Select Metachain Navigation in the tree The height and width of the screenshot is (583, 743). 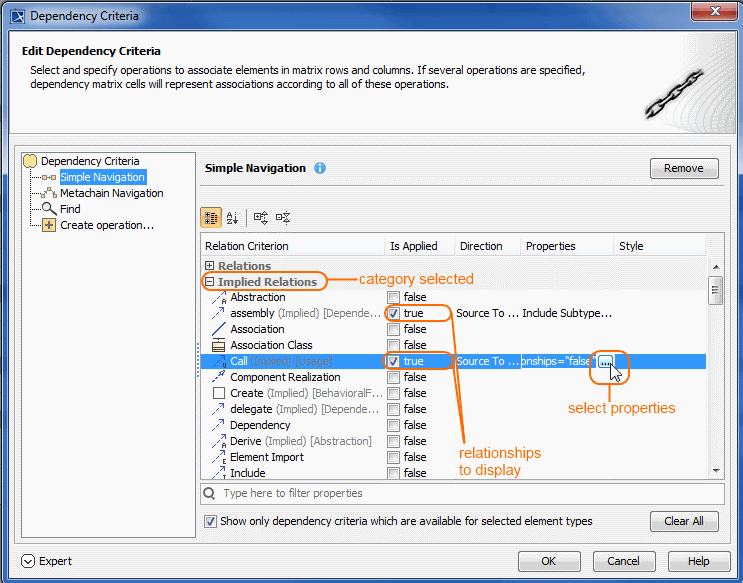(x=112, y=193)
